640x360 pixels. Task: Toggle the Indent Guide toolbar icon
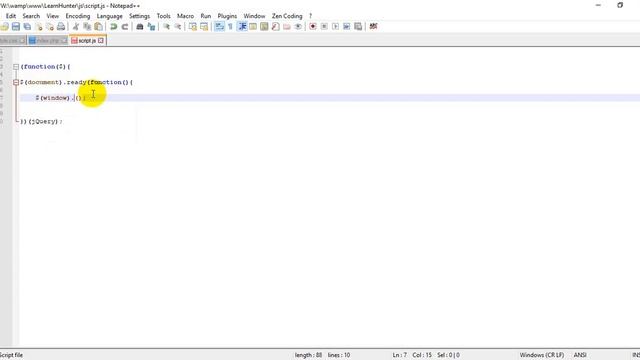pyautogui.click(x=242, y=27)
